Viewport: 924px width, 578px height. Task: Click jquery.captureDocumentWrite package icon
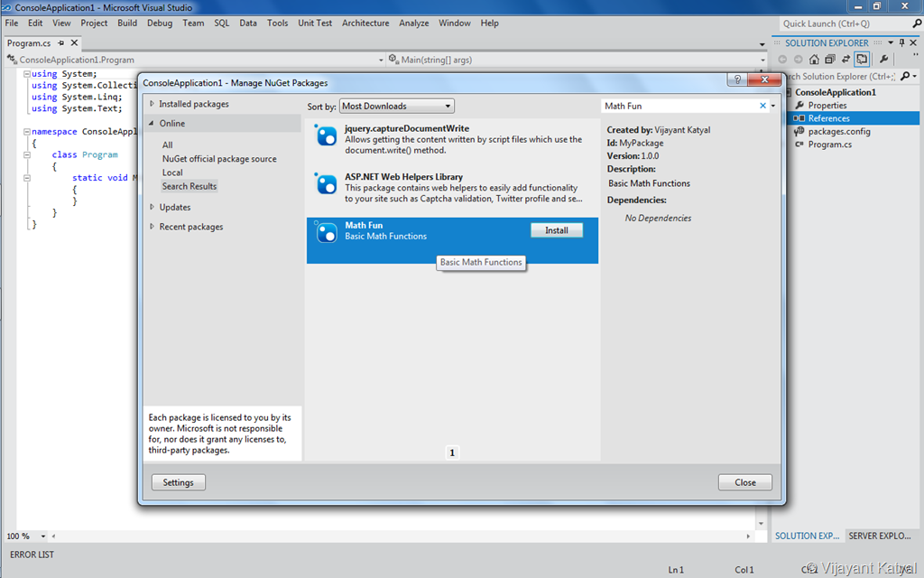coord(326,135)
